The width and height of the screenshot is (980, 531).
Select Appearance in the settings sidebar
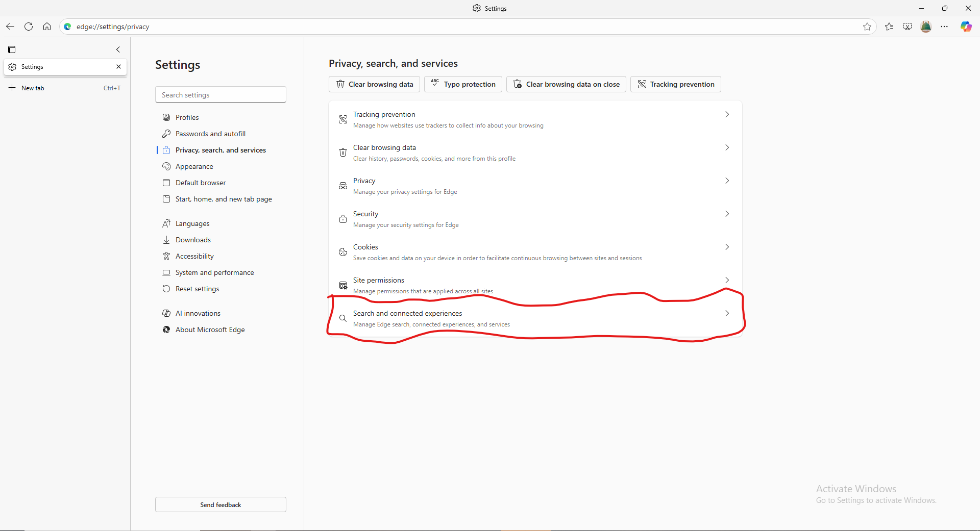point(194,166)
